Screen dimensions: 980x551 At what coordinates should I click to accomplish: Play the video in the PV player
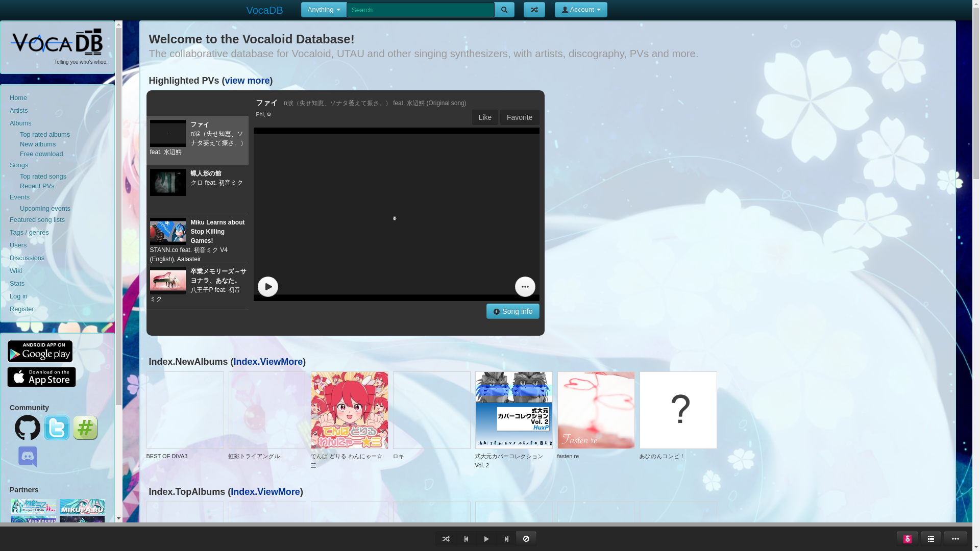point(267,287)
